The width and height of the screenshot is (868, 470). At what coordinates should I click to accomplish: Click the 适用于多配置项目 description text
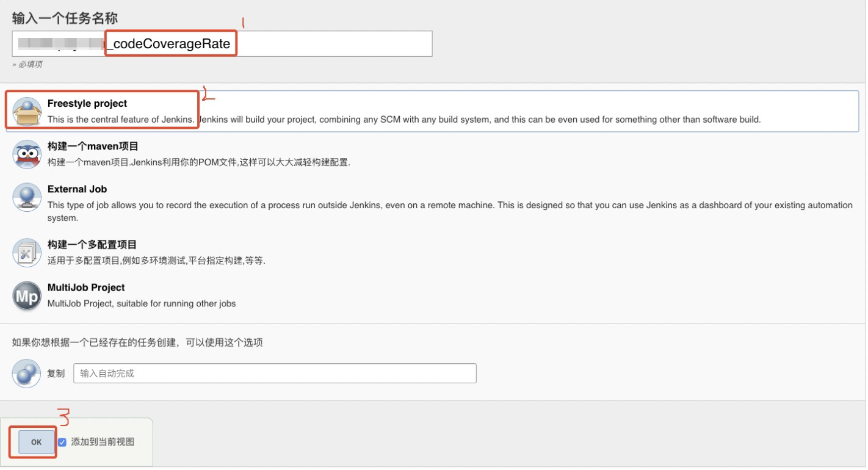pos(156,261)
